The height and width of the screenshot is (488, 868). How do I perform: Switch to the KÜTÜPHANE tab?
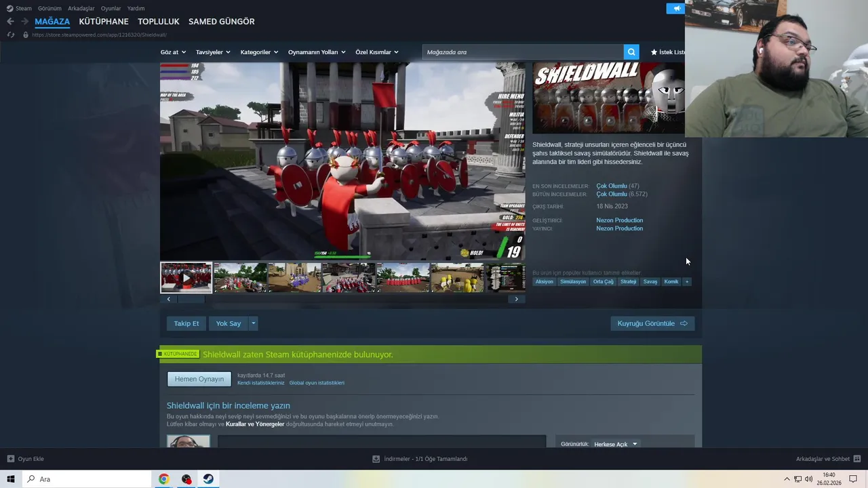(104, 22)
